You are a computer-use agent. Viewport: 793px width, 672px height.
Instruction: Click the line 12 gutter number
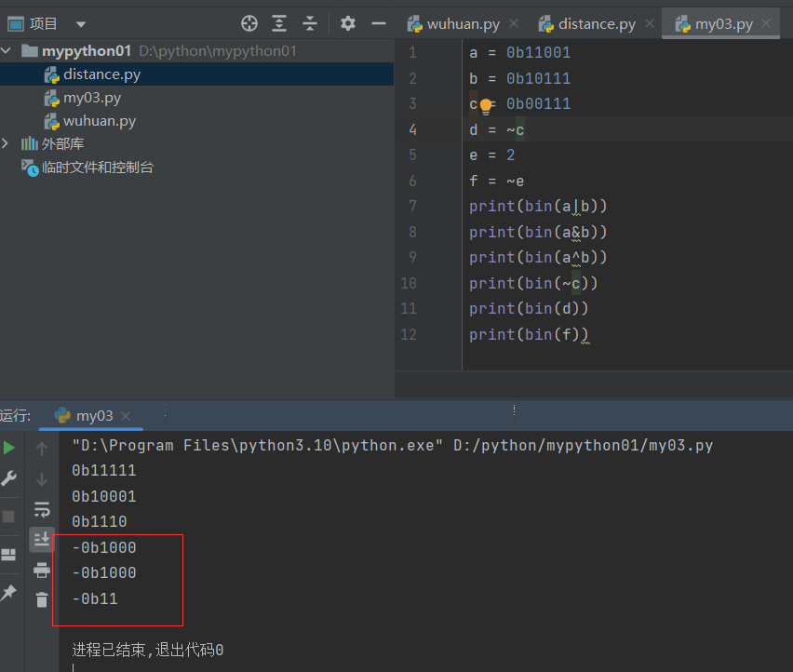(409, 335)
